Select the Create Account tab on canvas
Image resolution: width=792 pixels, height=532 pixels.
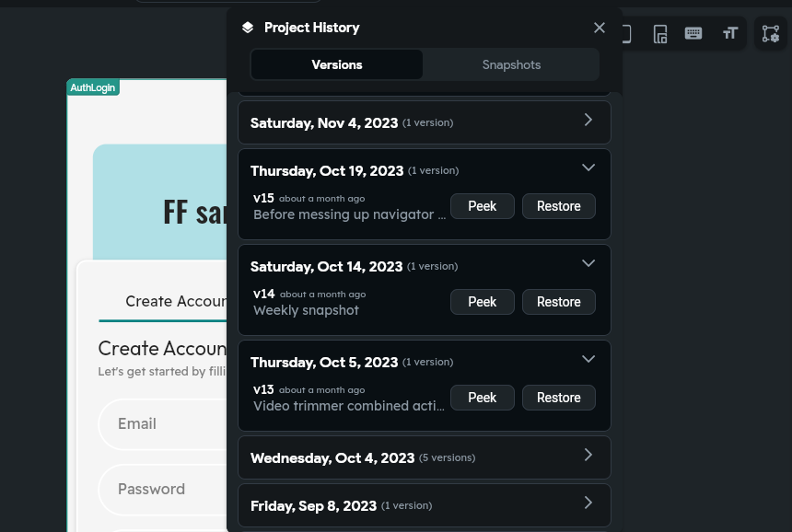click(176, 301)
